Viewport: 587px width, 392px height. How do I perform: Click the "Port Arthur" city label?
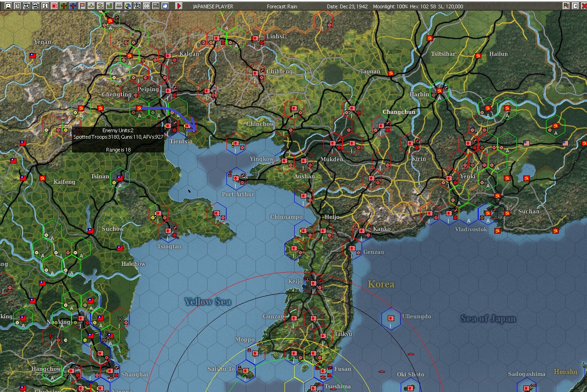(x=238, y=194)
